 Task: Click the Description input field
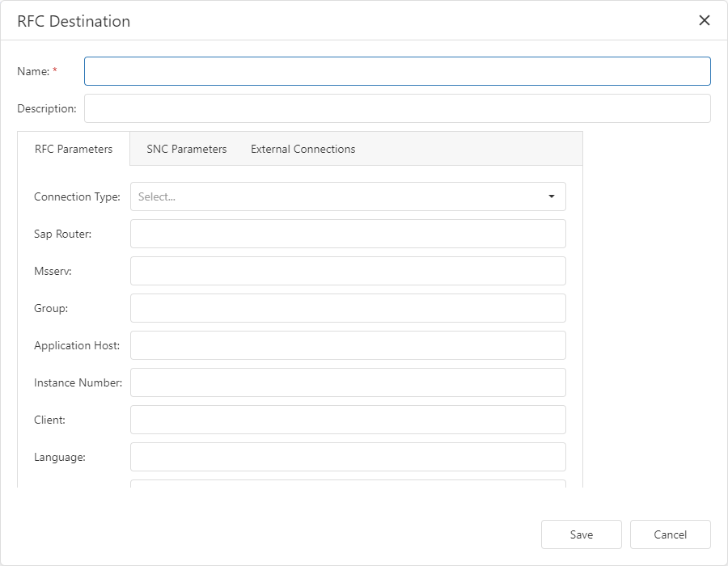click(x=396, y=108)
